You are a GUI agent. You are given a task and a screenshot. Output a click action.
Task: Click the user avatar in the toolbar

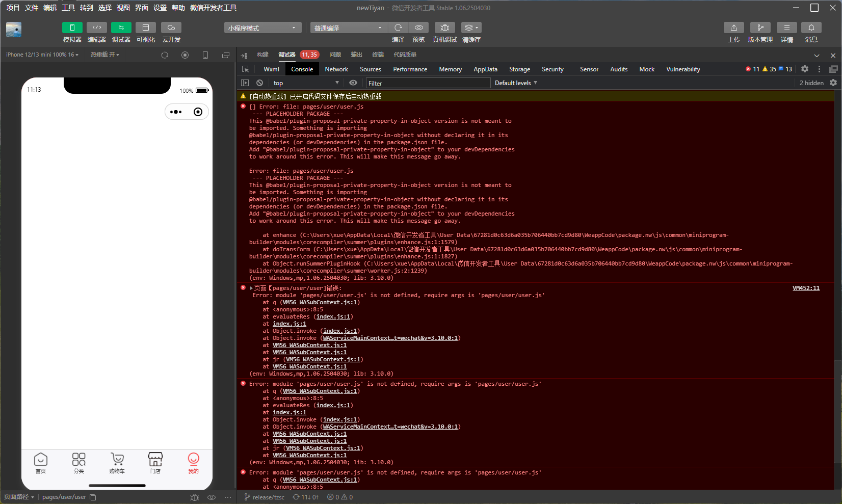tap(14, 30)
